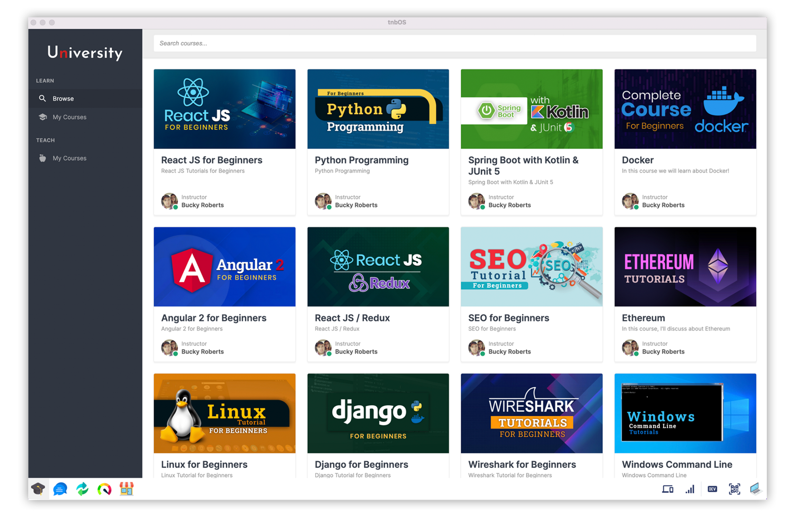Screen dimensions: 812x517
Task: Open the Wireshark Tutorials course thumbnail
Action: 531,413
